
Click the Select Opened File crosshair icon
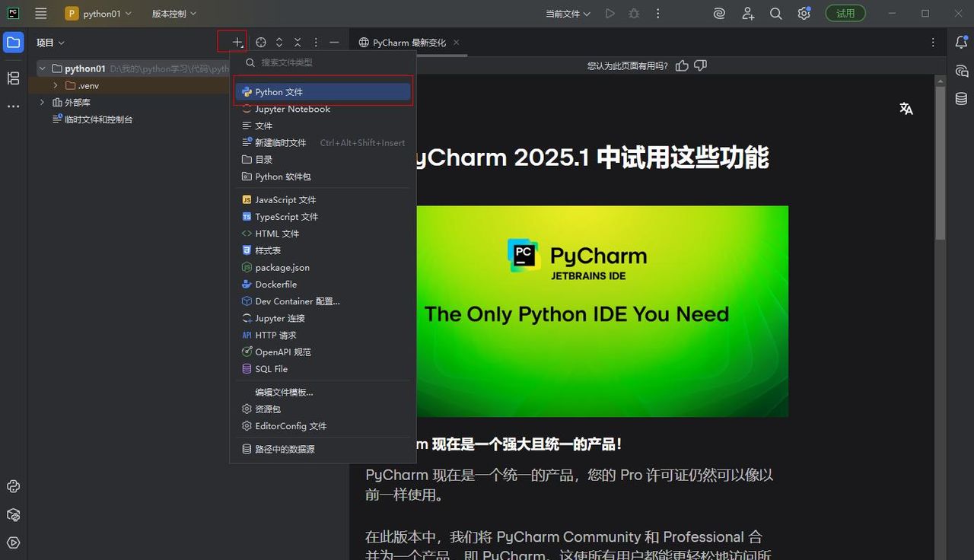pos(261,43)
